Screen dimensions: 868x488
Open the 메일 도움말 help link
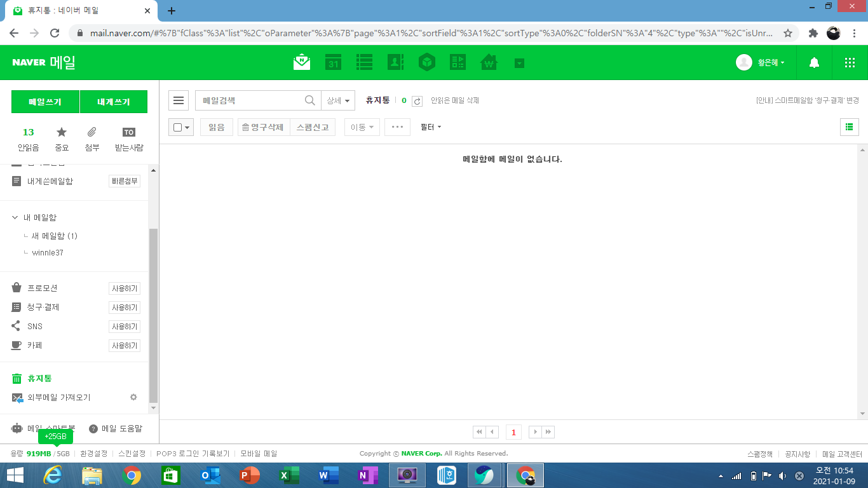[116, 429]
